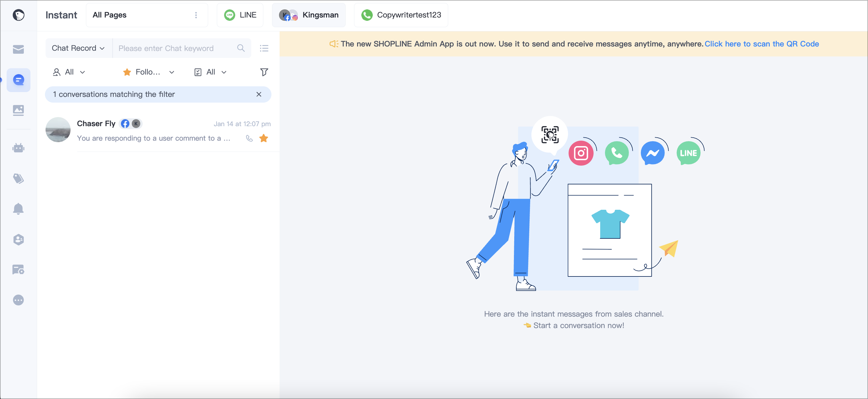This screenshot has height=399, width=868.
Task: Click the Jan 14 at 12:07 pm timestamp
Action: 242,124
